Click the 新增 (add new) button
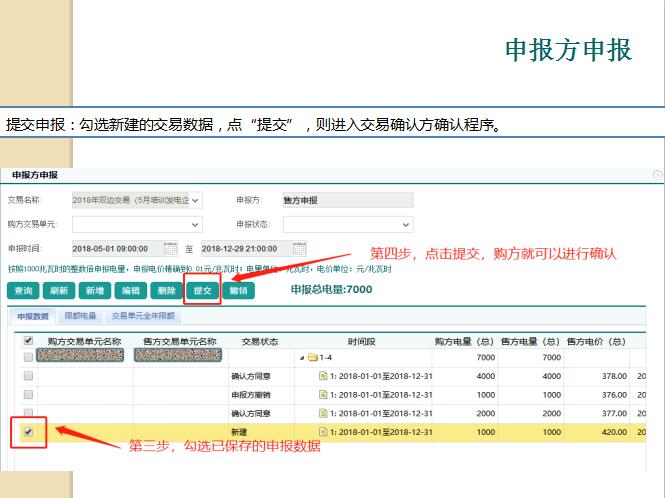The image size is (665, 498). click(93, 290)
